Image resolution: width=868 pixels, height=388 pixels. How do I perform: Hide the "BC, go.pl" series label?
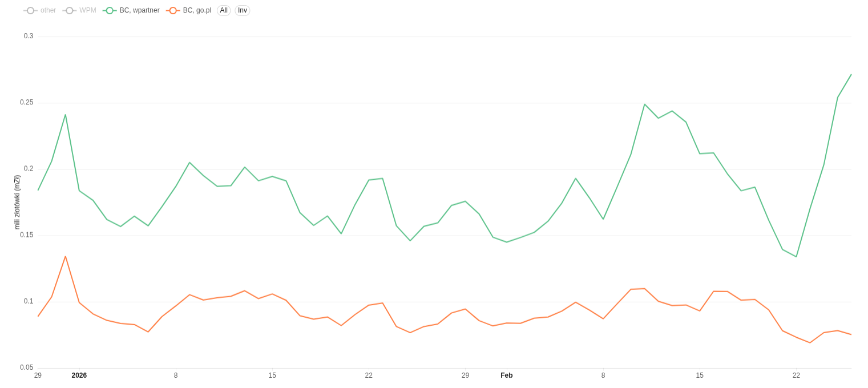point(197,10)
